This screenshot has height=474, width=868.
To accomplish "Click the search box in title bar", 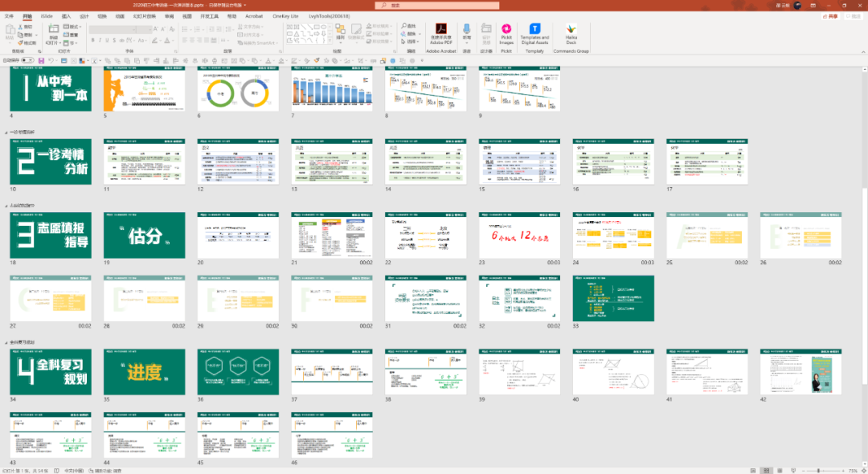I will pos(437,6).
